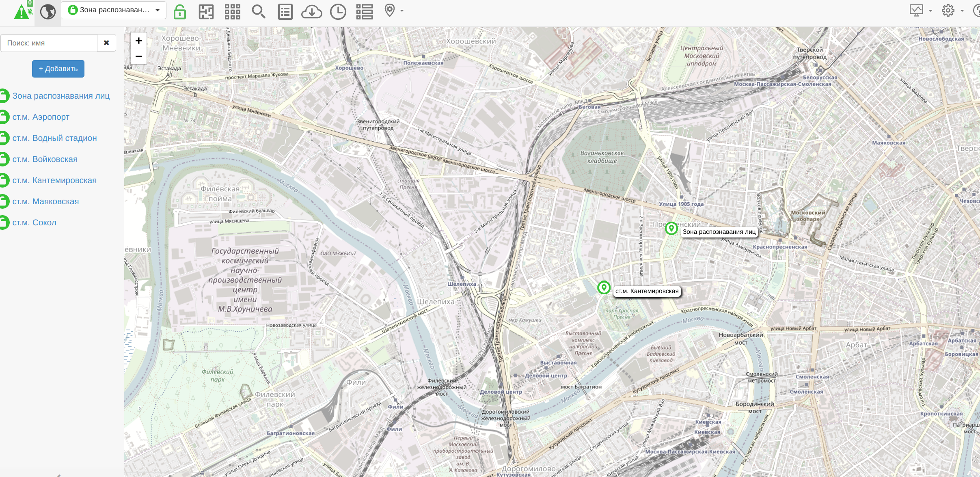Open the event log list icon
The width and height of the screenshot is (980, 477).
(x=285, y=12)
